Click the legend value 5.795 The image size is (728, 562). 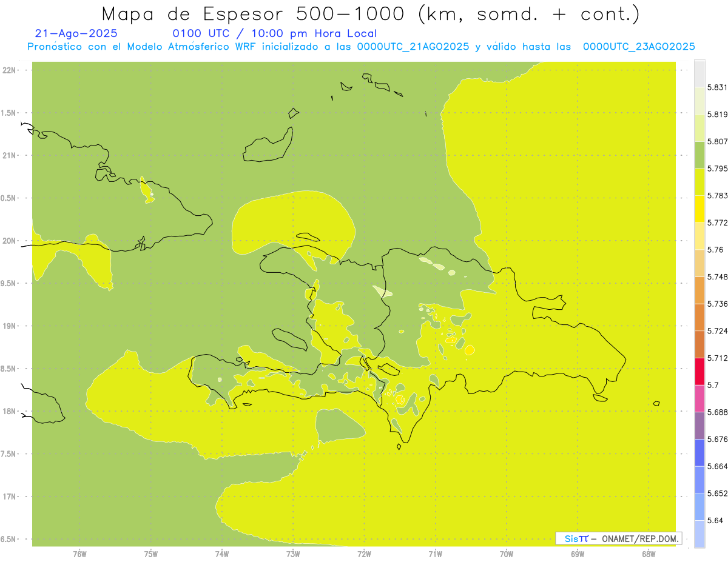(x=718, y=169)
